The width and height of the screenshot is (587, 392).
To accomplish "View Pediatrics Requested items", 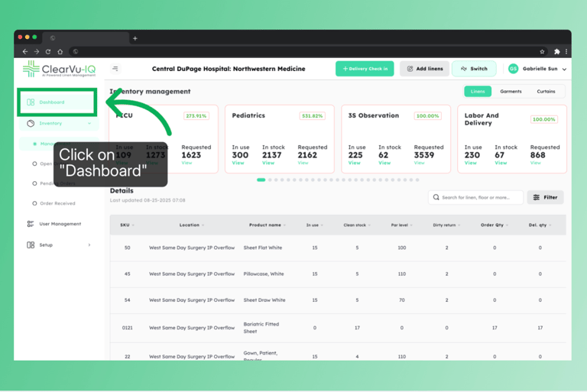I will 303,163.
